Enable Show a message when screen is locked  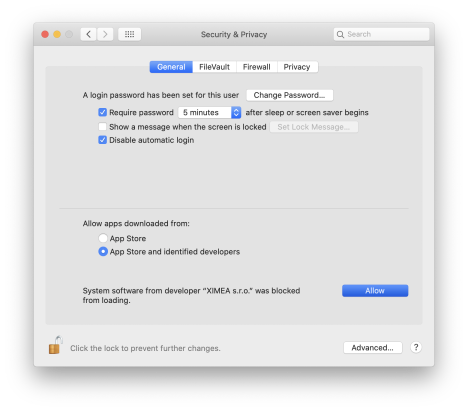102,127
